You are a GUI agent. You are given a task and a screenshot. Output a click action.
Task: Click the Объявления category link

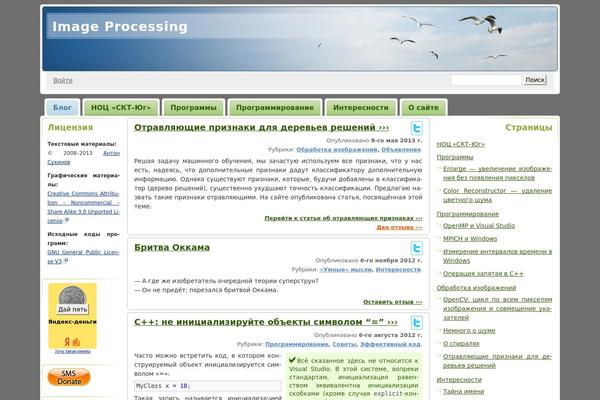point(401,150)
